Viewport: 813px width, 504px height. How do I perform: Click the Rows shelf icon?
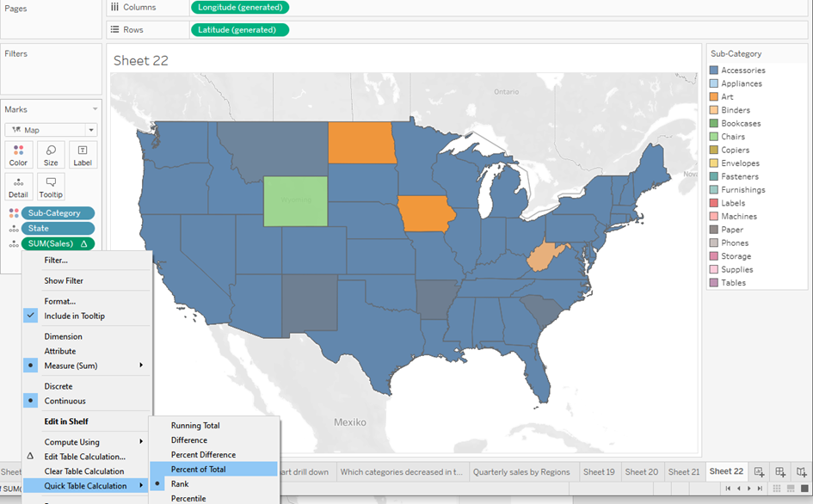click(x=114, y=29)
